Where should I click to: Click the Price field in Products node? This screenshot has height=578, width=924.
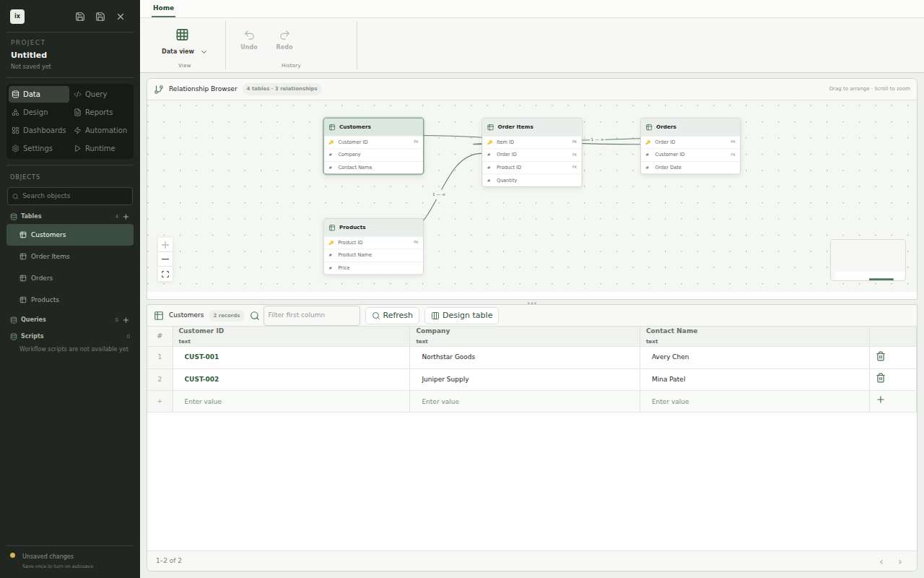(373, 268)
